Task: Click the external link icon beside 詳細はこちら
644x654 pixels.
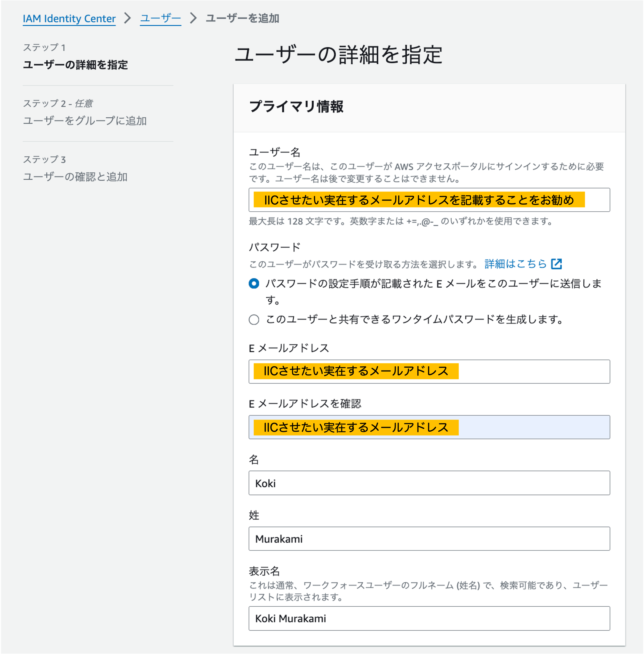Action: [x=556, y=264]
